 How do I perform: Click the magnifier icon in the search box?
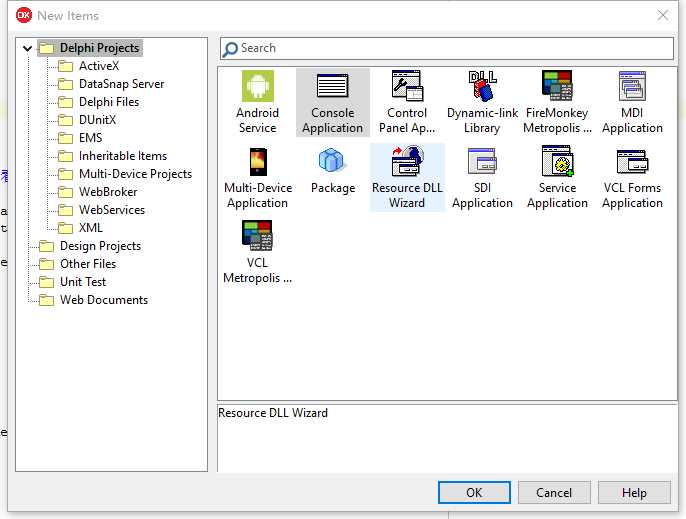230,49
